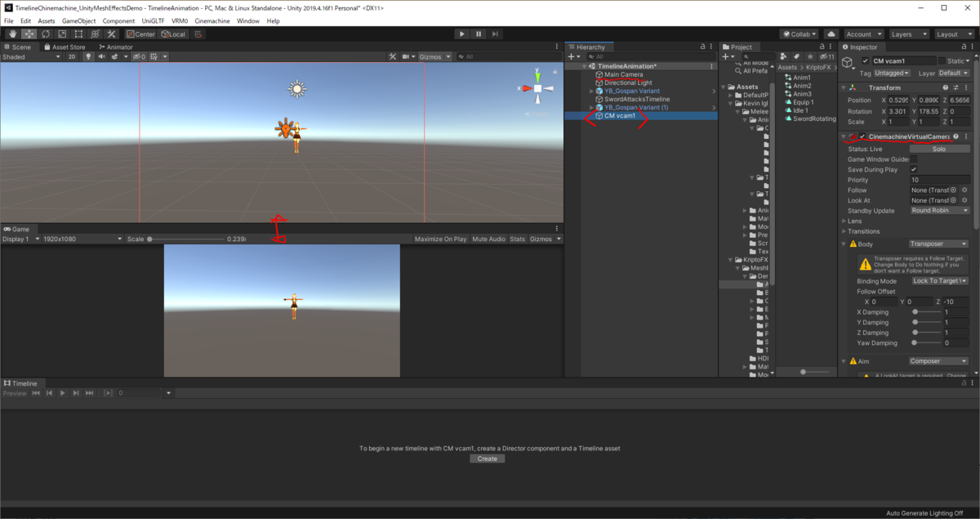Click the Pause button
Screen dimensions: 980x519
pyautogui.click(x=479, y=34)
